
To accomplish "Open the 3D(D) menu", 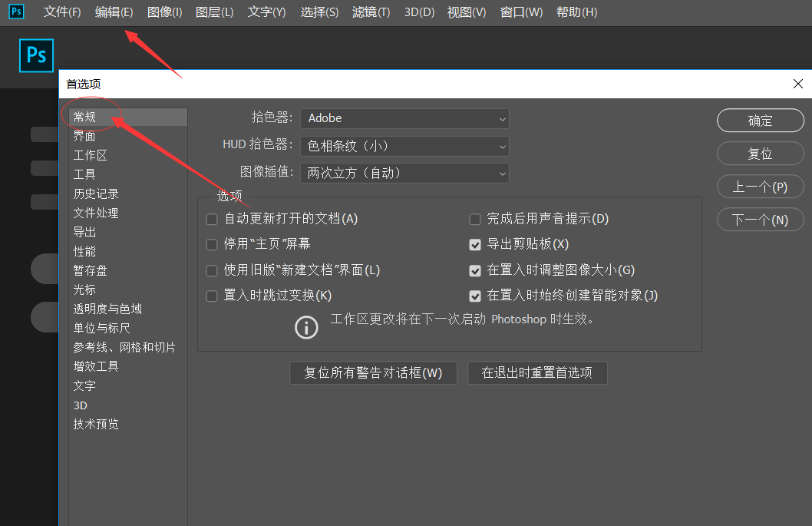I will click(x=420, y=12).
